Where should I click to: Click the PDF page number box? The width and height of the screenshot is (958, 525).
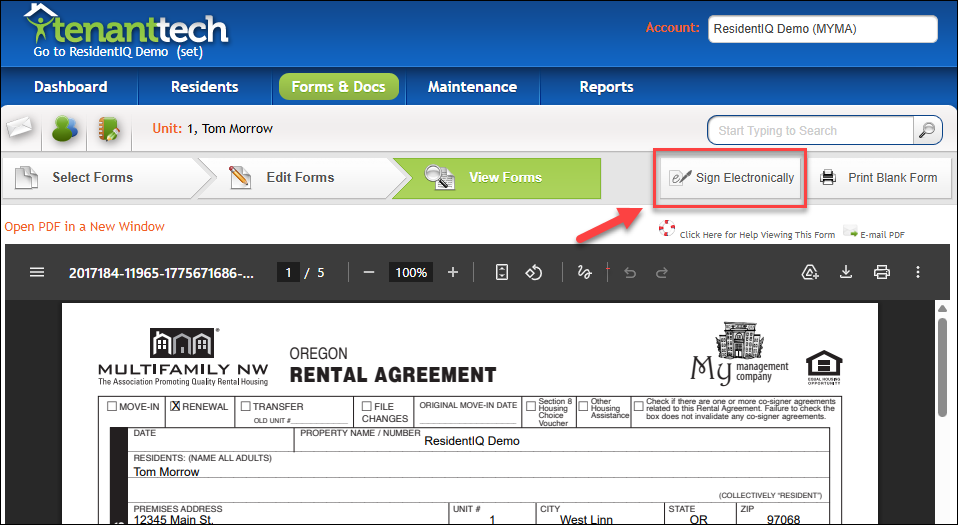pos(288,272)
